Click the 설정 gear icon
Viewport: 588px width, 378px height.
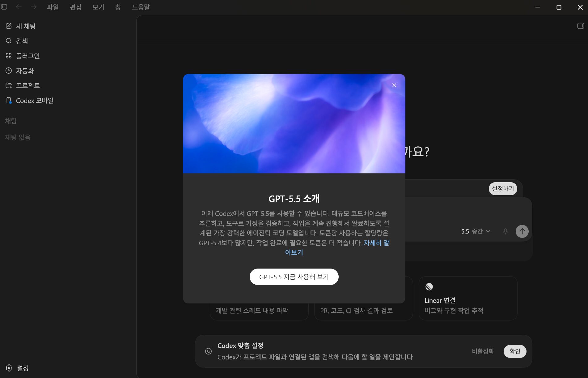[x=9, y=368]
